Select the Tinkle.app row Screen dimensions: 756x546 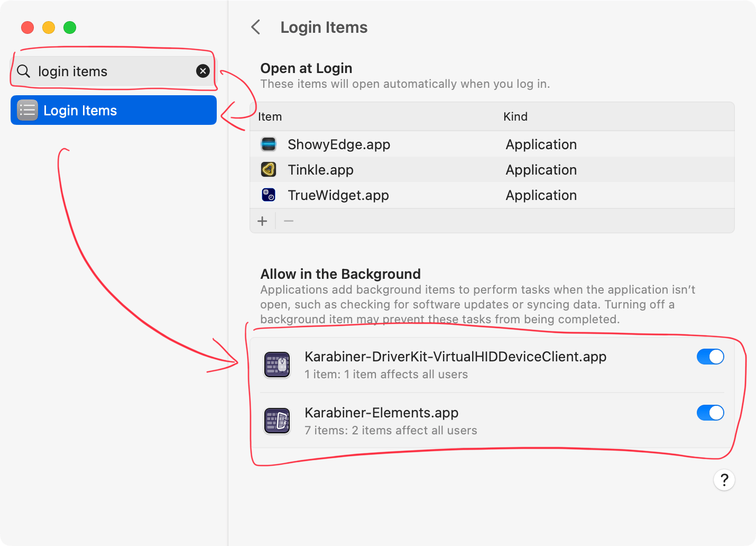click(x=492, y=169)
